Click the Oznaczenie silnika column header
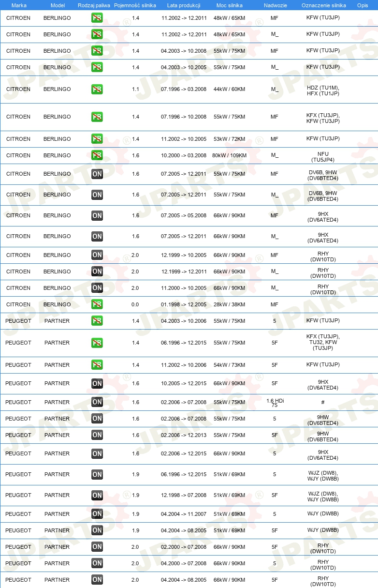 pyautogui.click(x=323, y=5)
